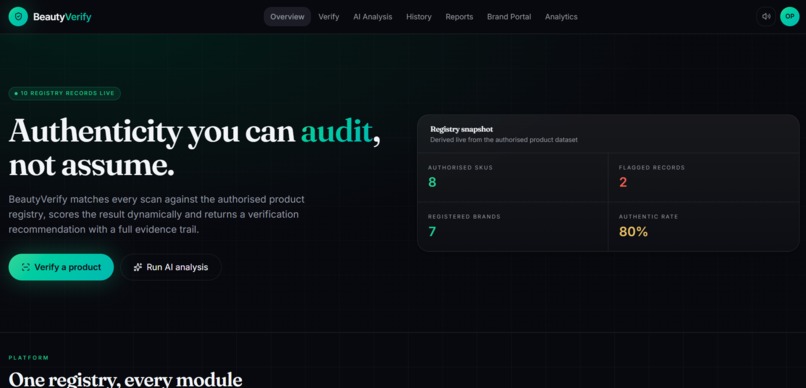This screenshot has height=388, width=806.
Task: Click the Verify a product button
Action: tap(61, 267)
